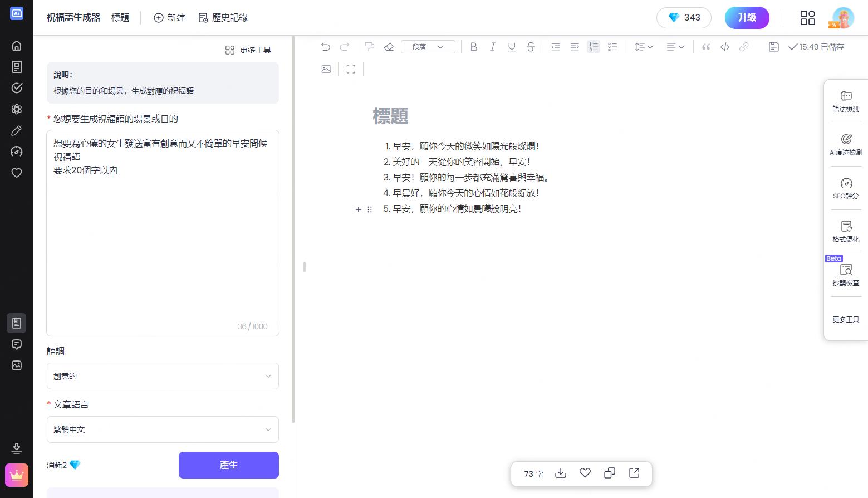Click the crown premium icon
868x498 pixels.
(x=17, y=475)
